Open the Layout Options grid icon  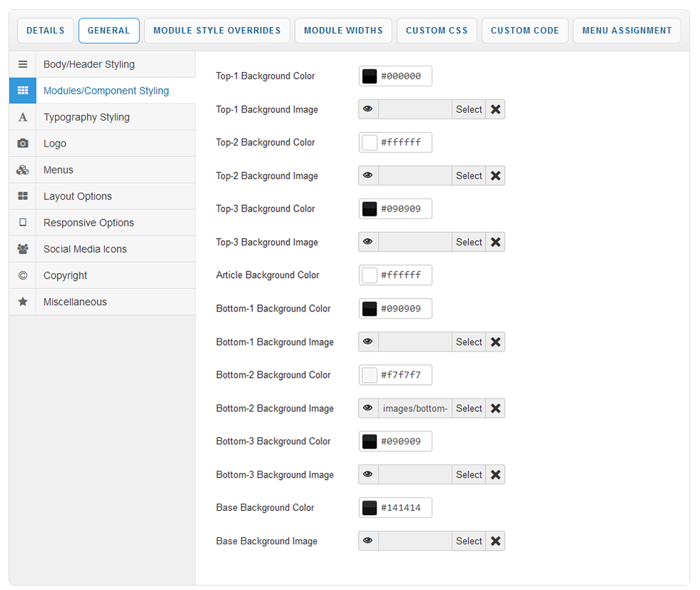[23, 196]
